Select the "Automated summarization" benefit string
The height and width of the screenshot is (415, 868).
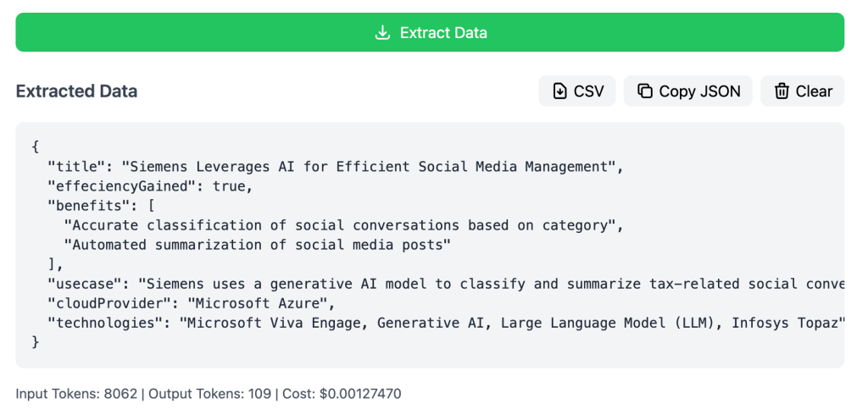click(260, 245)
